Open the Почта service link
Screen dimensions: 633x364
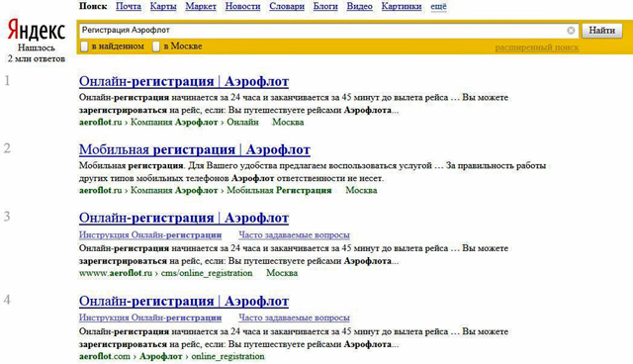point(129,7)
